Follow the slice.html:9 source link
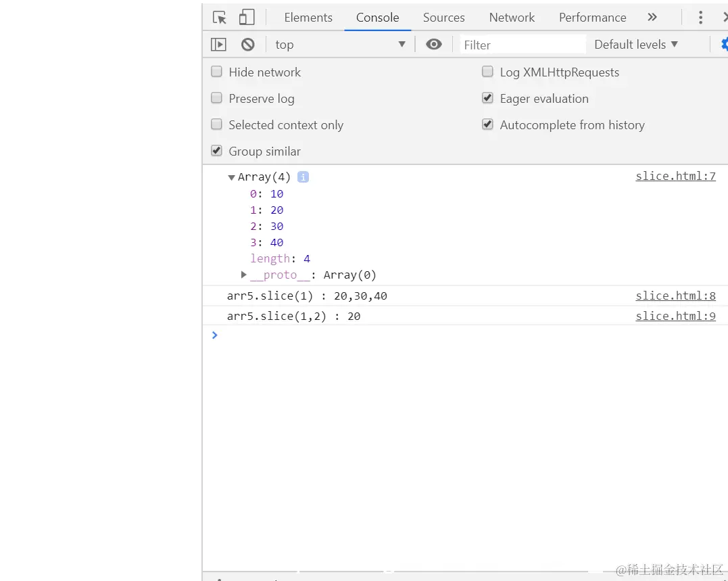 click(675, 317)
